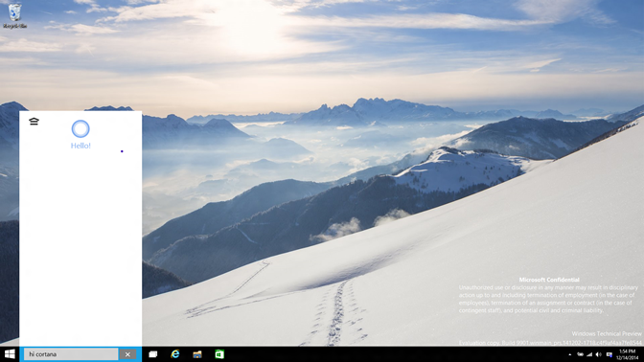The image size is (644, 362).
Task: Launch Internet Explorer from the taskbar
Action: 175,354
